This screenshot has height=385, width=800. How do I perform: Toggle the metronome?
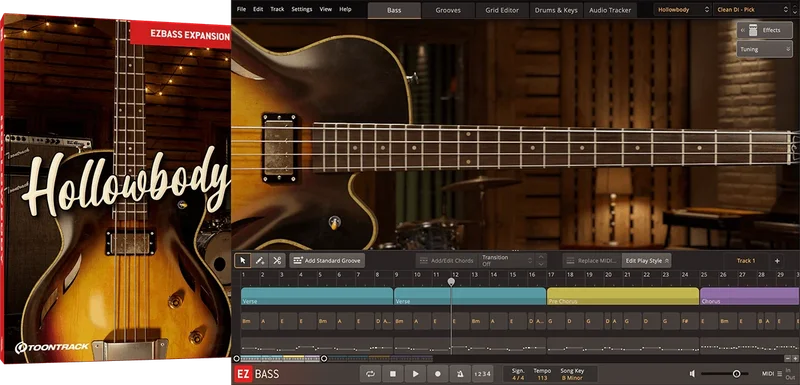point(460,374)
